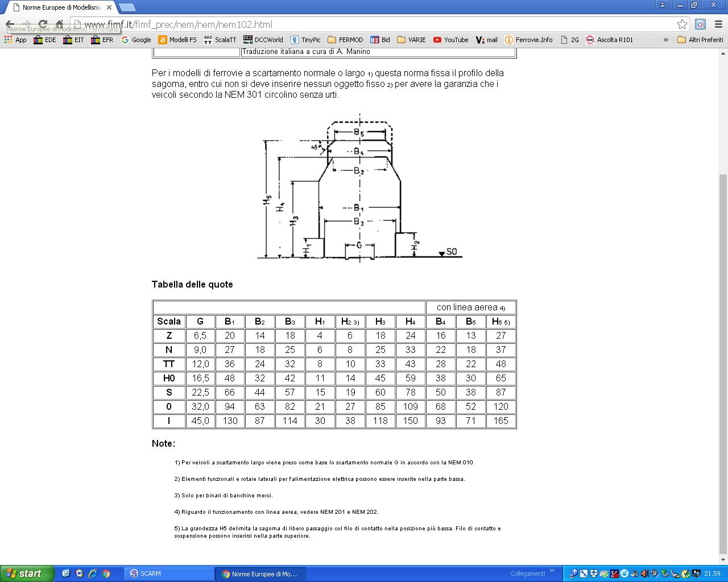The height and width of the screenshot is (582, 728).
Task: Reload the page with the refresh icon
Action: [43, 24]
